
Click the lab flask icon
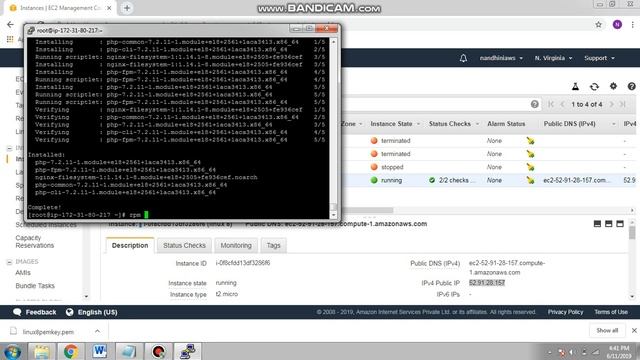[x=575, y=87]
